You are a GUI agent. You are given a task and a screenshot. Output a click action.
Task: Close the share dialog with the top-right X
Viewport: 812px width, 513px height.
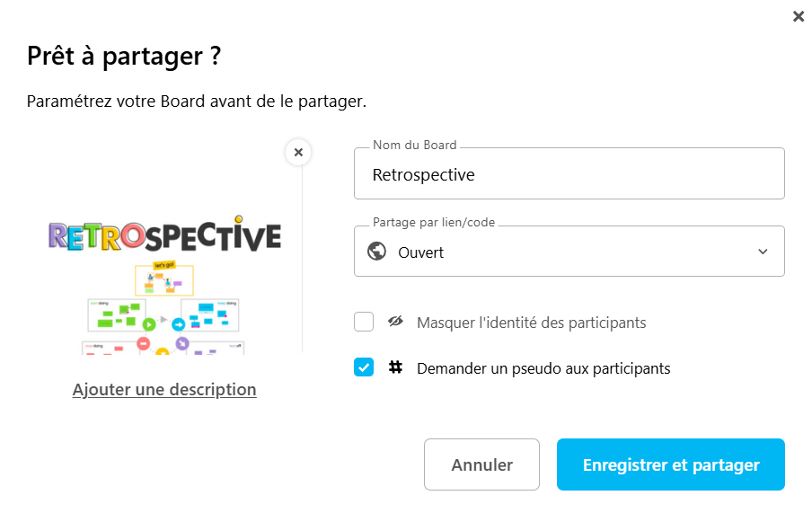point(799,16)
